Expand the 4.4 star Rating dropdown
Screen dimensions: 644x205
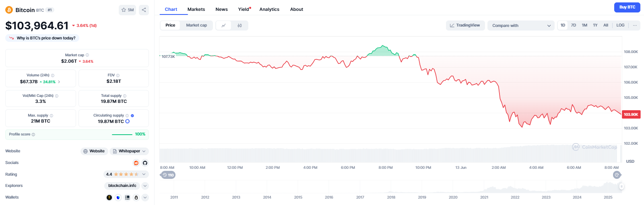[x=126, y=174]
